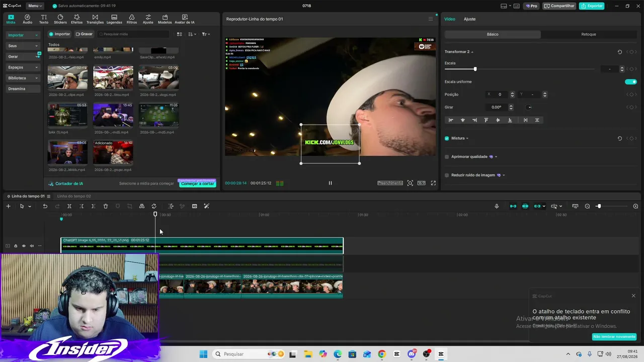644x362 pixels.
Task: Click the timeline microphone record icon
Action: [497, 206]
